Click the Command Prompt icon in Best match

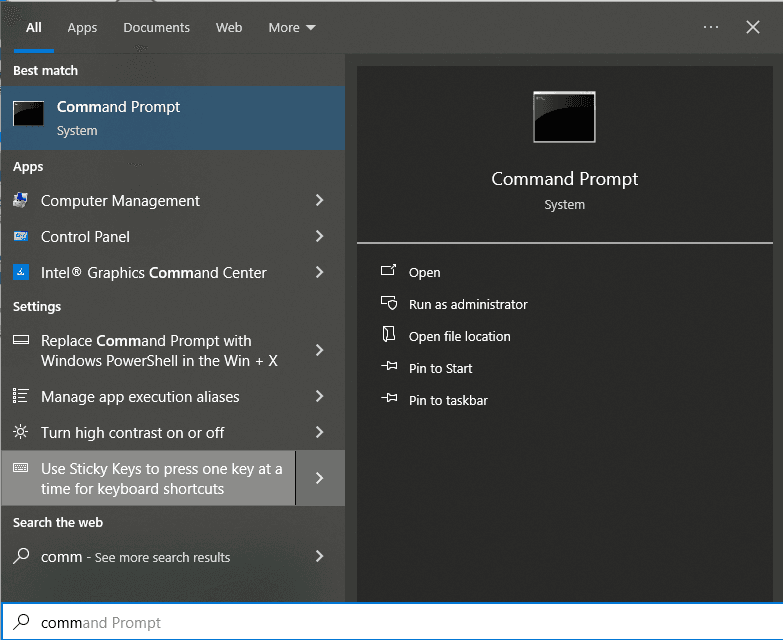click(x=28, y=114)
